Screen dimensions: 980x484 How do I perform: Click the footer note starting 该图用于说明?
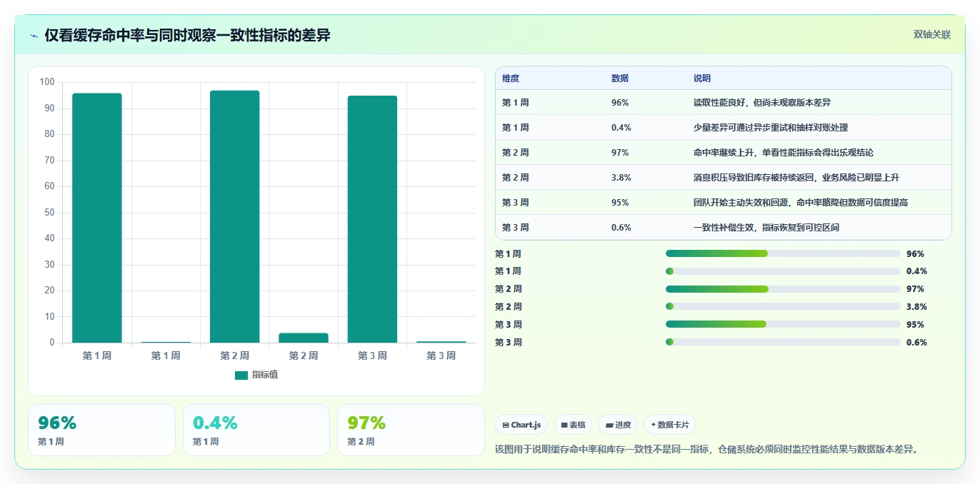point(706,449)
